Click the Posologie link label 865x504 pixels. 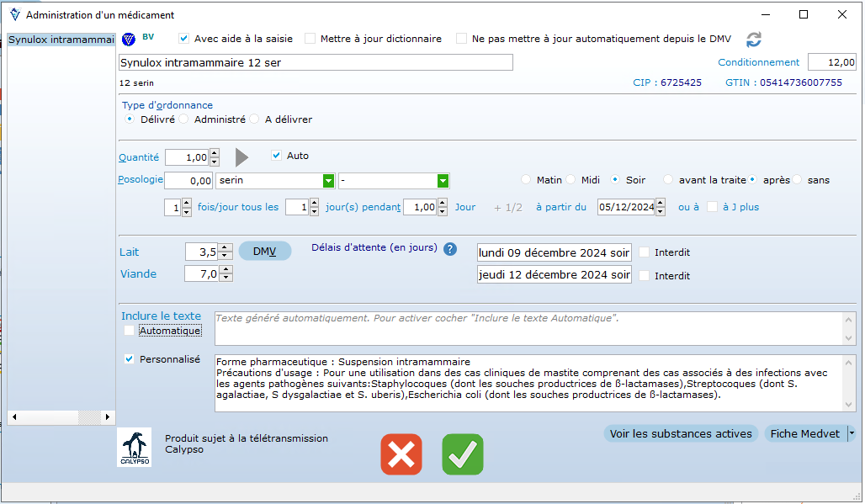[x=141, y=179]
